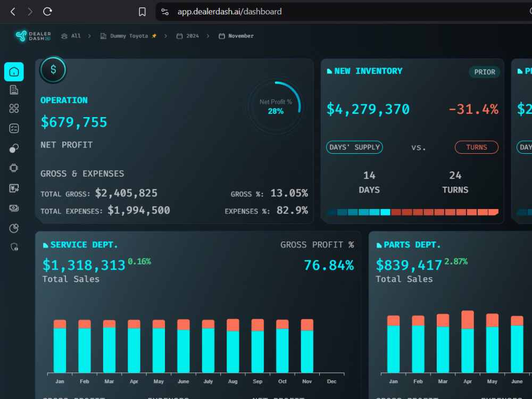532x399 pixels.
Task: Click the 0.16% service change indicator
Action: 139,262
